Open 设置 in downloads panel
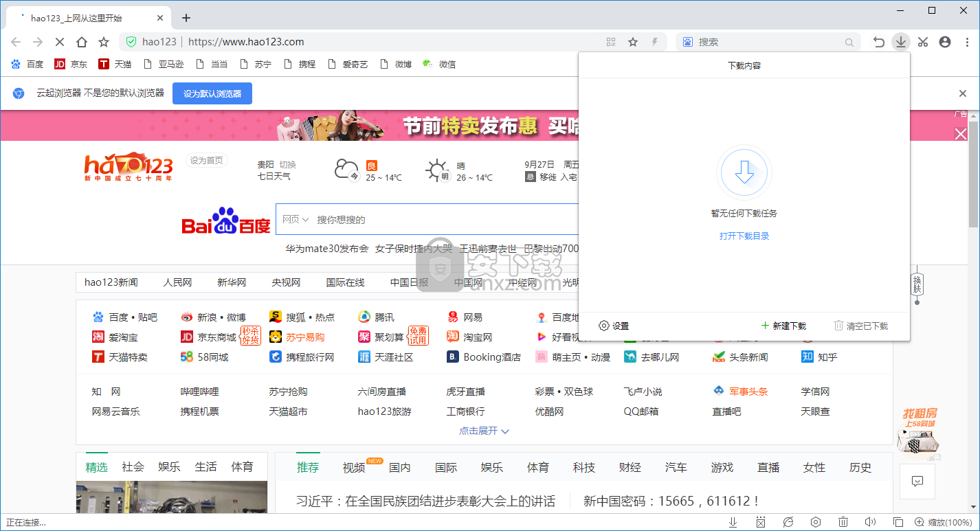Viewport: 980px width, 531px height. 614,326
